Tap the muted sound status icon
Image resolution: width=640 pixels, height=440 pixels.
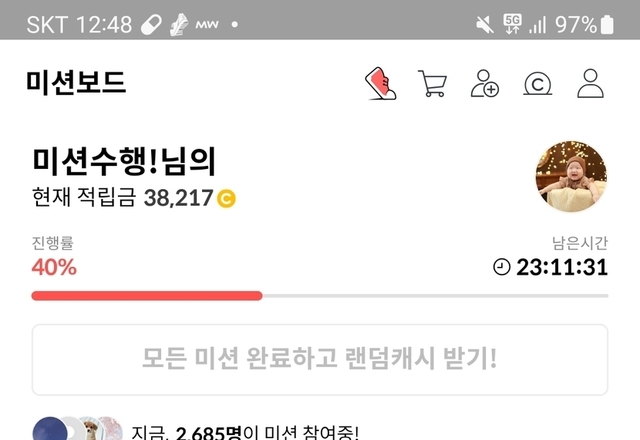[x=484, y=24]
